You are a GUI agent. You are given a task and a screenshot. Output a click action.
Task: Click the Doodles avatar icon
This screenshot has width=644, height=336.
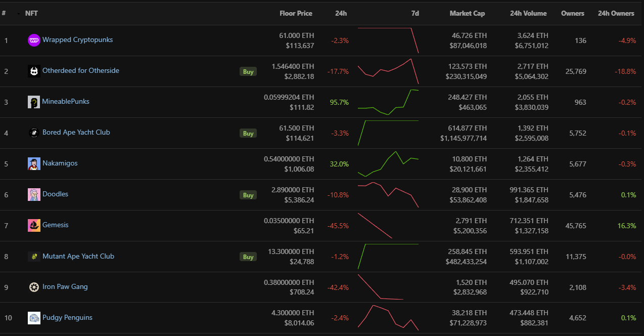[34, 194]
